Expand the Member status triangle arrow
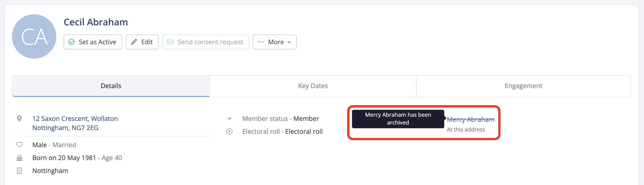Image resolution: width=644 pixels, height=185 pixels. (229, 119)
